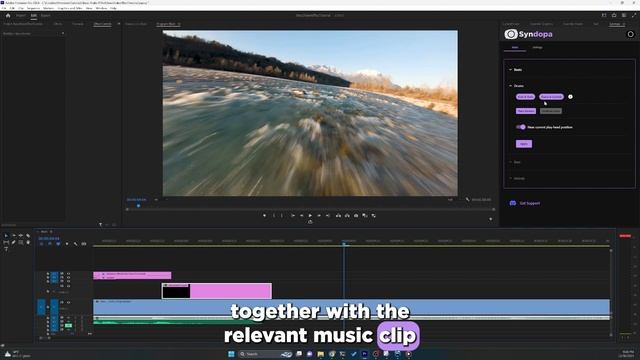Toggle the green highlighted audio track button
The height and width of the screenshot is (360, 640).
(x=68, y=325)
